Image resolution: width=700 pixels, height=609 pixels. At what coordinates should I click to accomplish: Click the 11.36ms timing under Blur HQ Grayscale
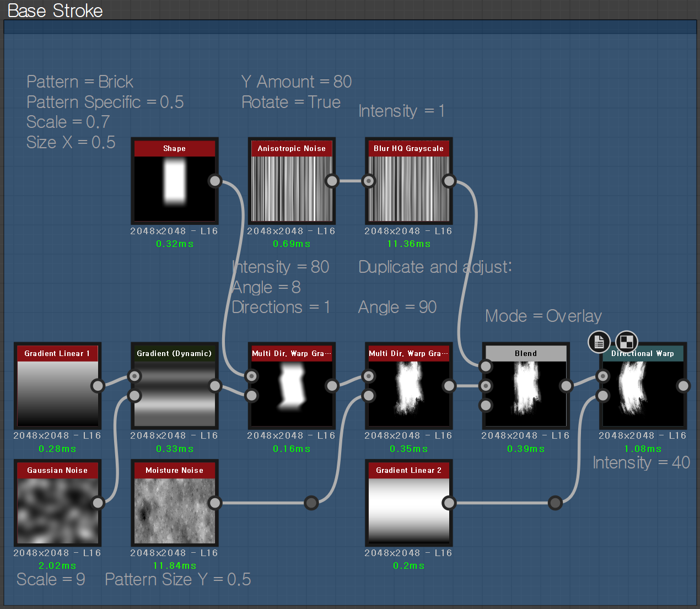pos(408,244)
